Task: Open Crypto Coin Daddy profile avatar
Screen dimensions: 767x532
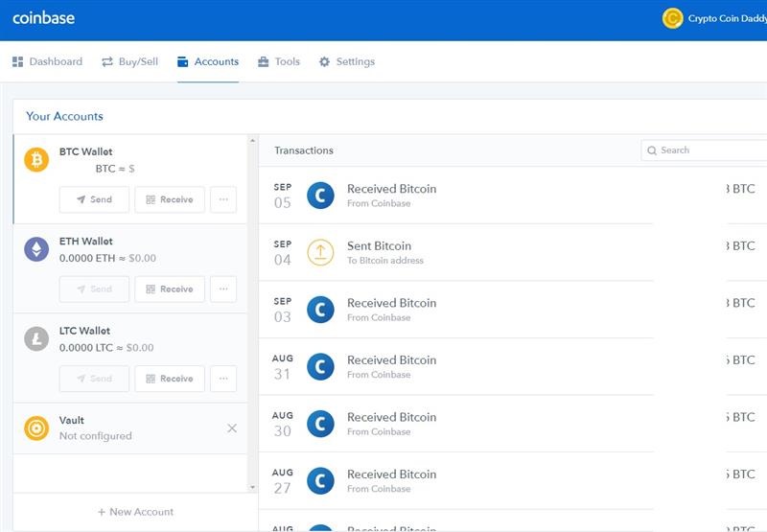Action: tap(672, 18)
